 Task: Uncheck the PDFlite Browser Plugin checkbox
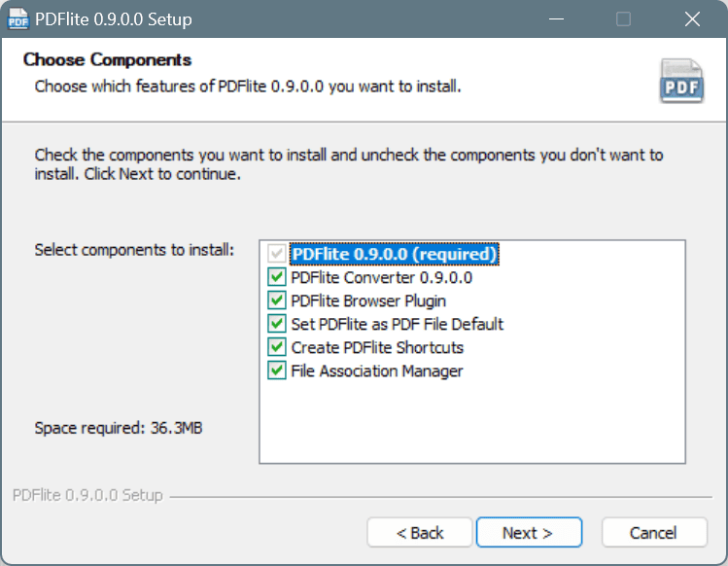[x=277, y=301]
